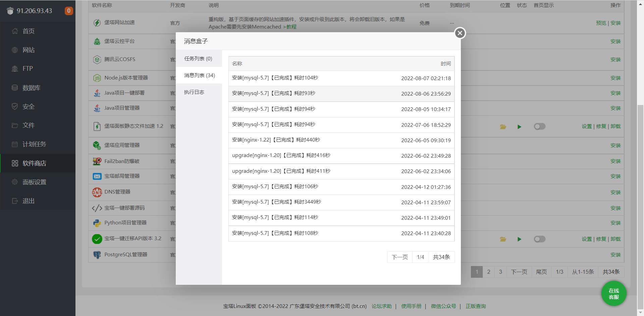Open 首页 in the sidebar

tap(38, 31)
